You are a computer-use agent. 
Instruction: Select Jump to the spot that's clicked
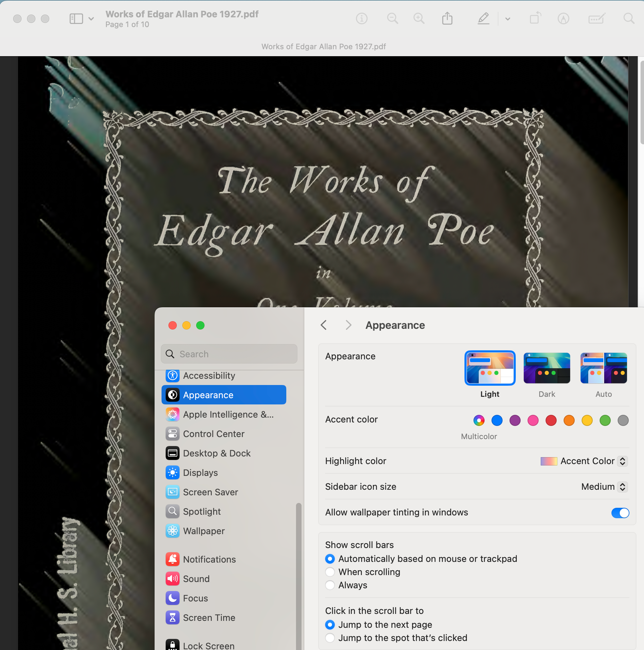[330, 638]
